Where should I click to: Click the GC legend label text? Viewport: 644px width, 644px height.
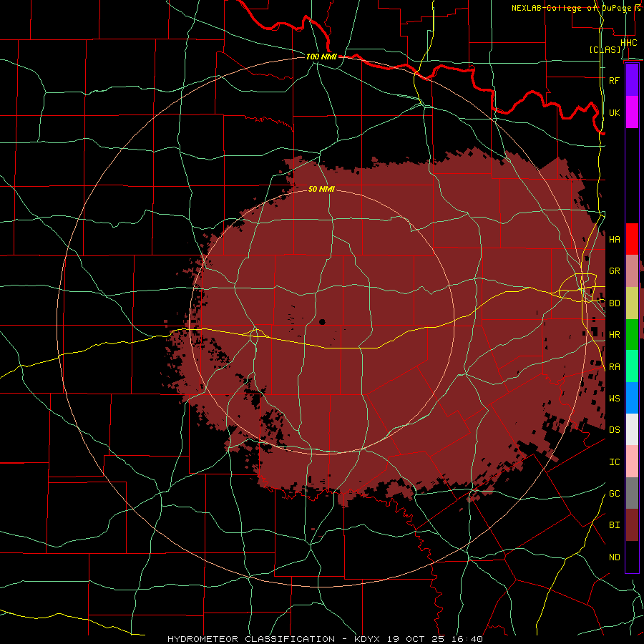615,494
